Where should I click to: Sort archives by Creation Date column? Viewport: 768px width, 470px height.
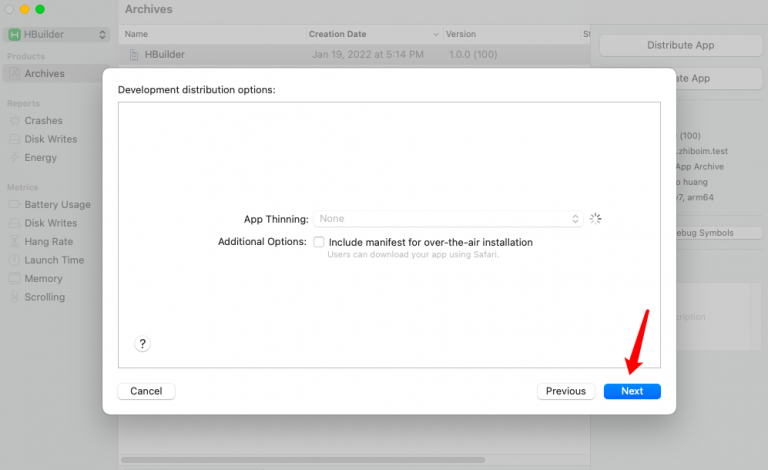[x=336, y=34]
